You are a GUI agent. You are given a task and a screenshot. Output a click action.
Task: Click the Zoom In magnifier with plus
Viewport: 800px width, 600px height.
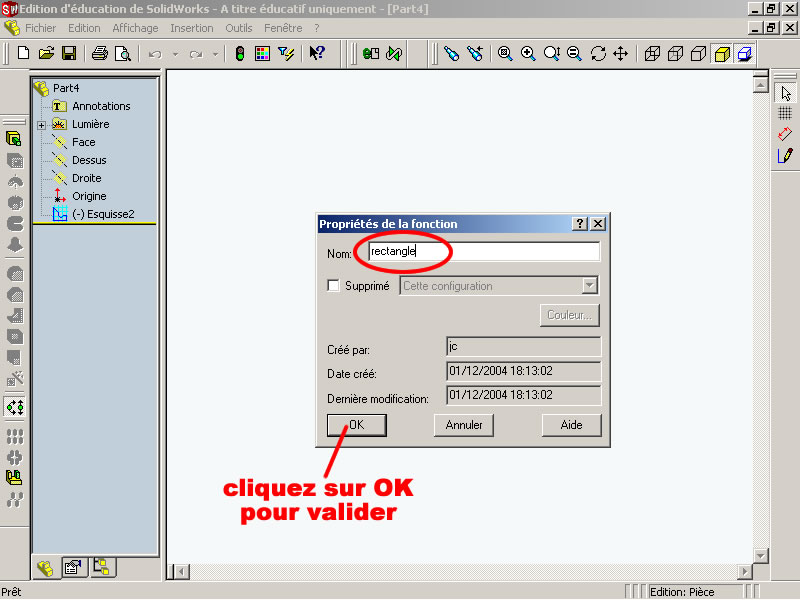click(528, 53)
